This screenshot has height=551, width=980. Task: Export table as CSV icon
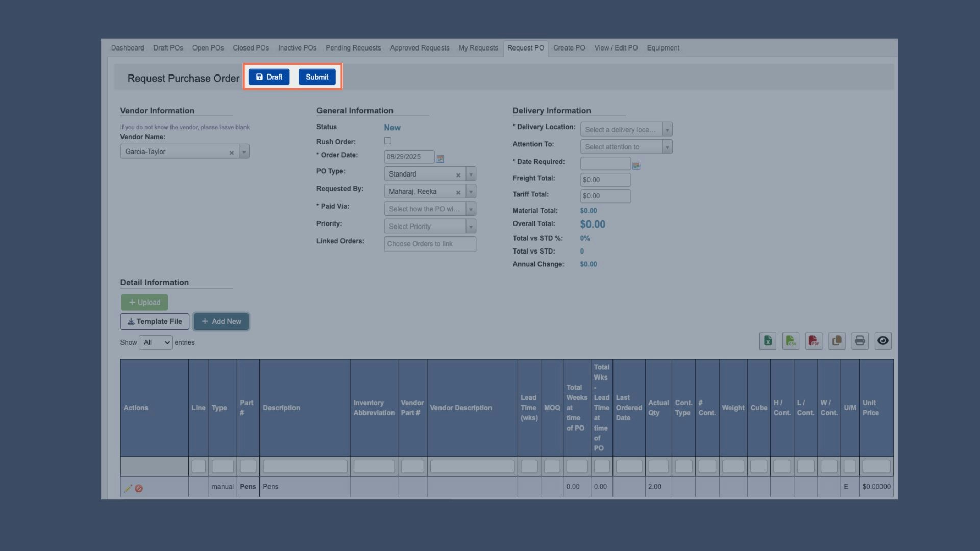791,341
